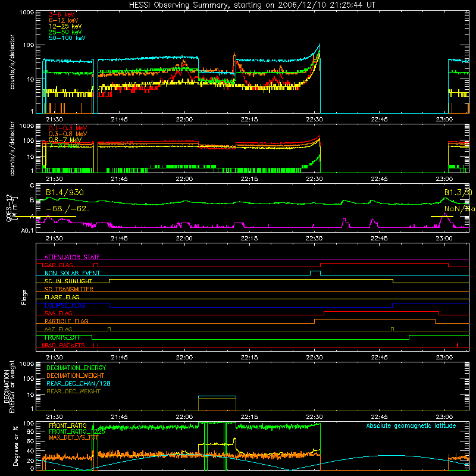Click the 0.3-0.8 MeV legend label
This screenshot has width=476, height=476.
(68, 134)
